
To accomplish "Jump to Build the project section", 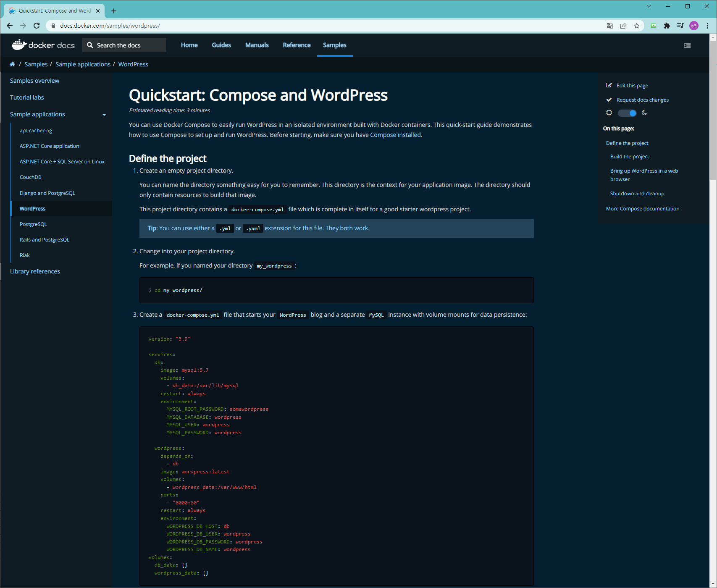I will pos(630,157).
